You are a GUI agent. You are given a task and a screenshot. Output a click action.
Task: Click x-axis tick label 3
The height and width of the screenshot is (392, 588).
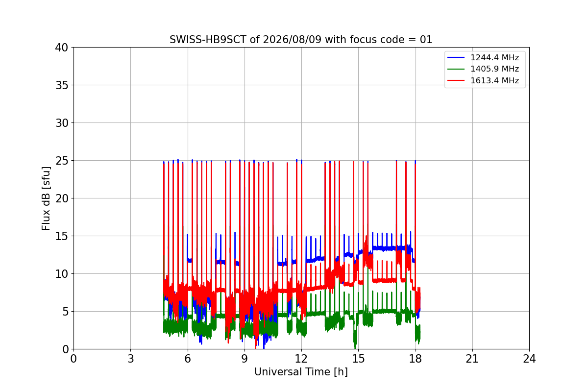point(130,359)
